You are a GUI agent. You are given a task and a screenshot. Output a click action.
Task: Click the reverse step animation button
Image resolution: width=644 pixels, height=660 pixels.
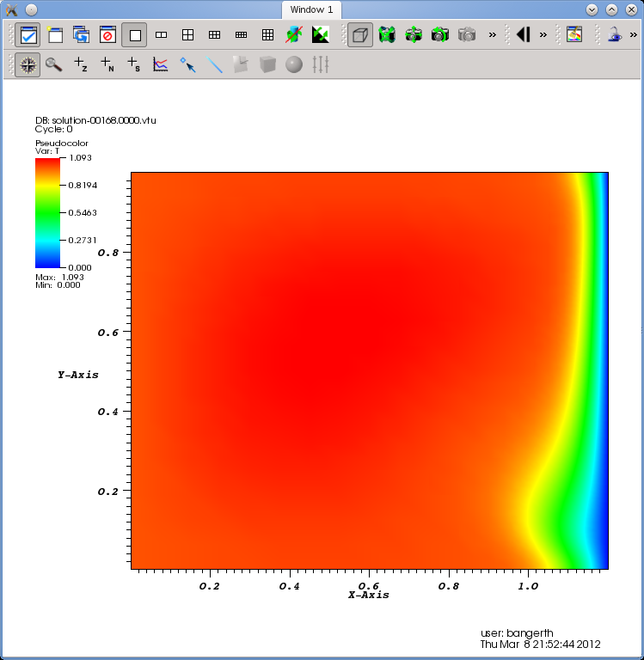tap(523, 35)
